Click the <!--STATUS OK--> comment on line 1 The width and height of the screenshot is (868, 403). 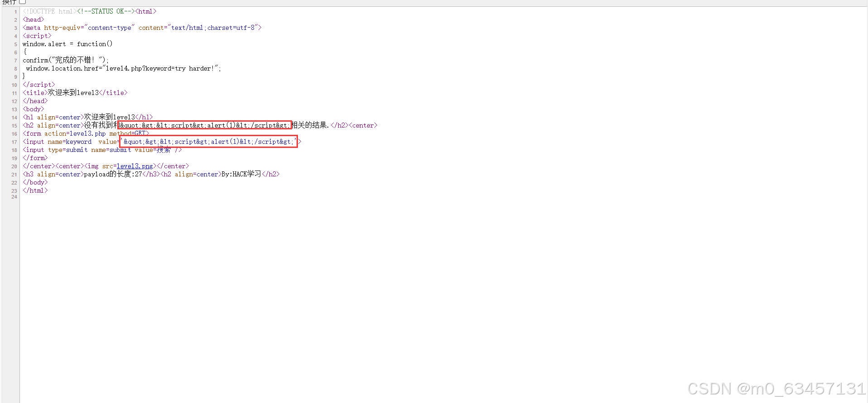[106, 11]
